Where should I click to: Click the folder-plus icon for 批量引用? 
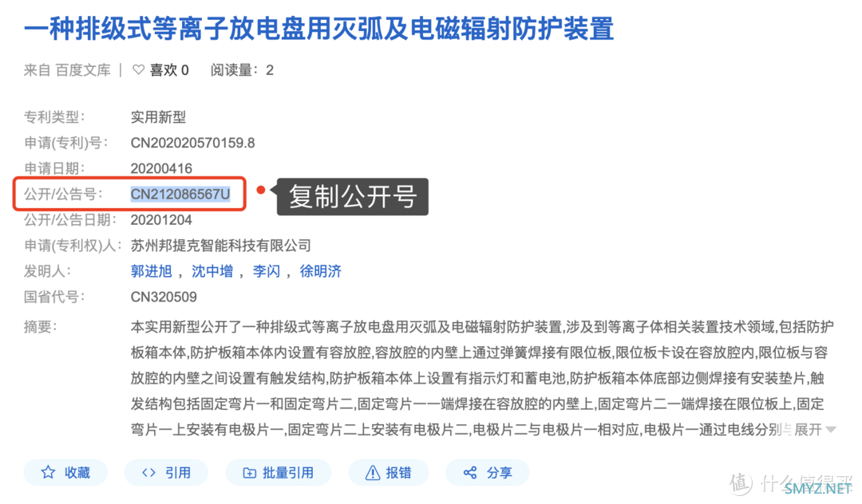tap(250, 473)
